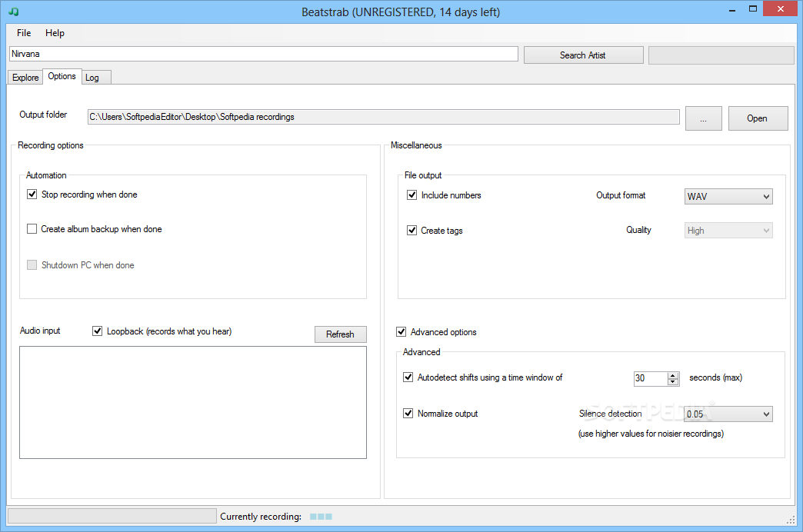
Task: Click the status bar text field at bottom left
Action: 112,516
